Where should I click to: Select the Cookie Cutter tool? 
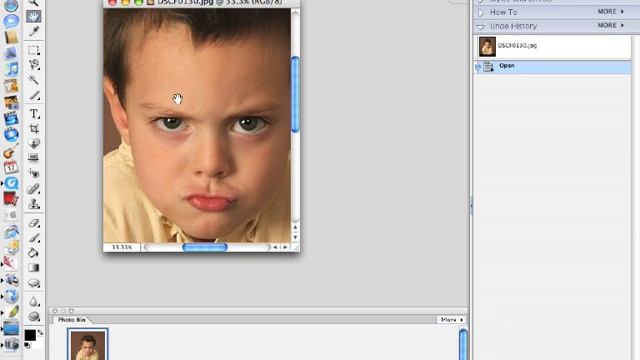(x=34, y=143)
